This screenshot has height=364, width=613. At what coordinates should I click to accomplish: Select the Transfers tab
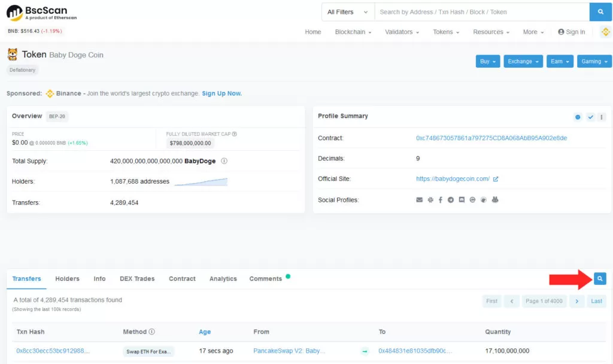pos(26,279)
